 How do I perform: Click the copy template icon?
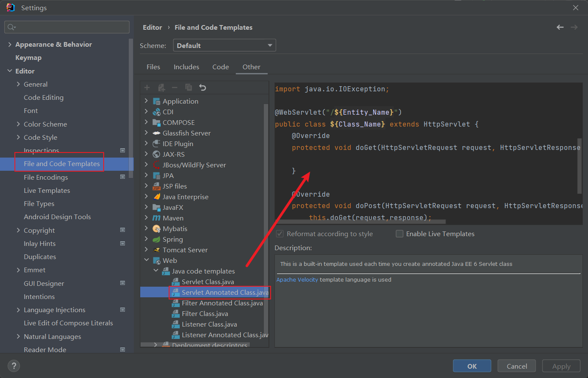click(189, 87)
